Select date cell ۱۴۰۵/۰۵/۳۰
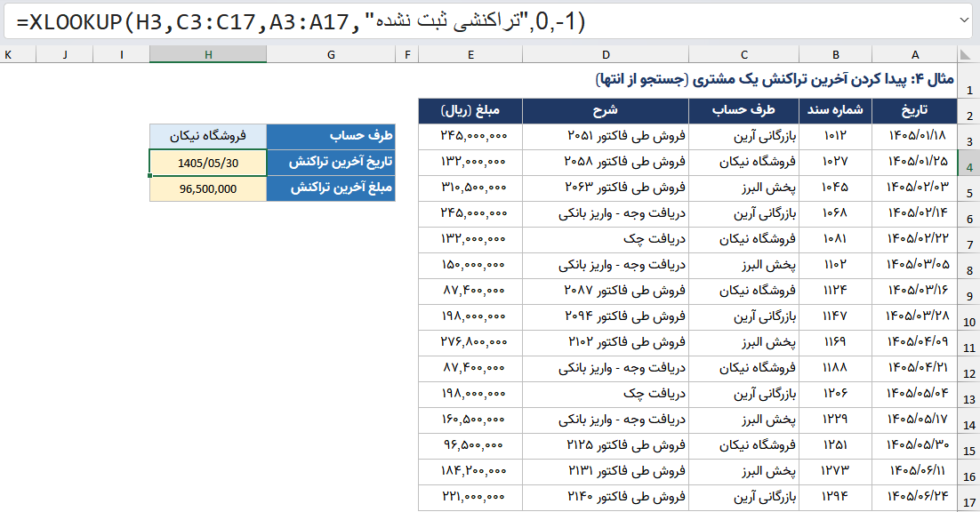The width and height of the screenshot is (980, 512). (914, 446)
